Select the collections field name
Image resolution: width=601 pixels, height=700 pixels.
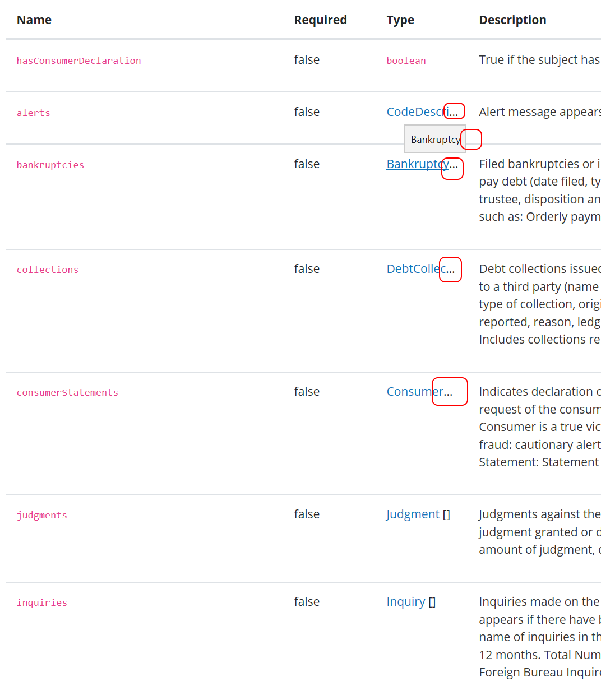pyautogui.click(x=48, y=270)
